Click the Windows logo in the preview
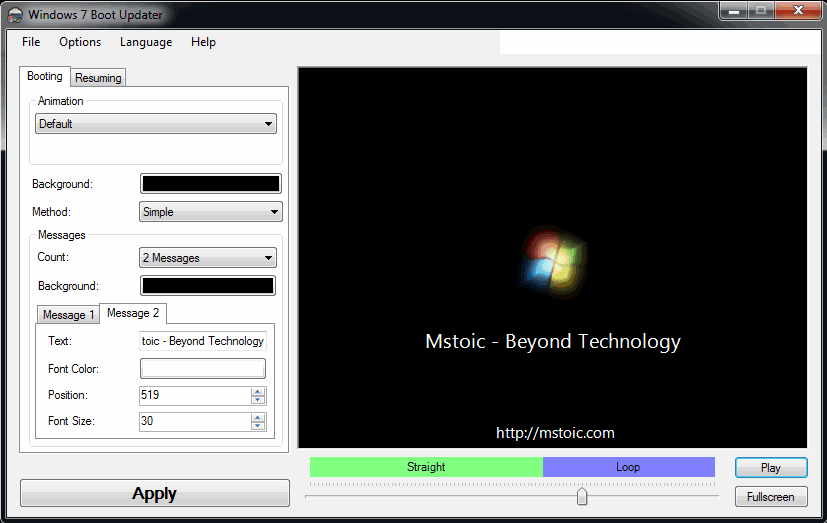Image resolution: width=827 pixels, height=523 pixels. click(552, 262)
